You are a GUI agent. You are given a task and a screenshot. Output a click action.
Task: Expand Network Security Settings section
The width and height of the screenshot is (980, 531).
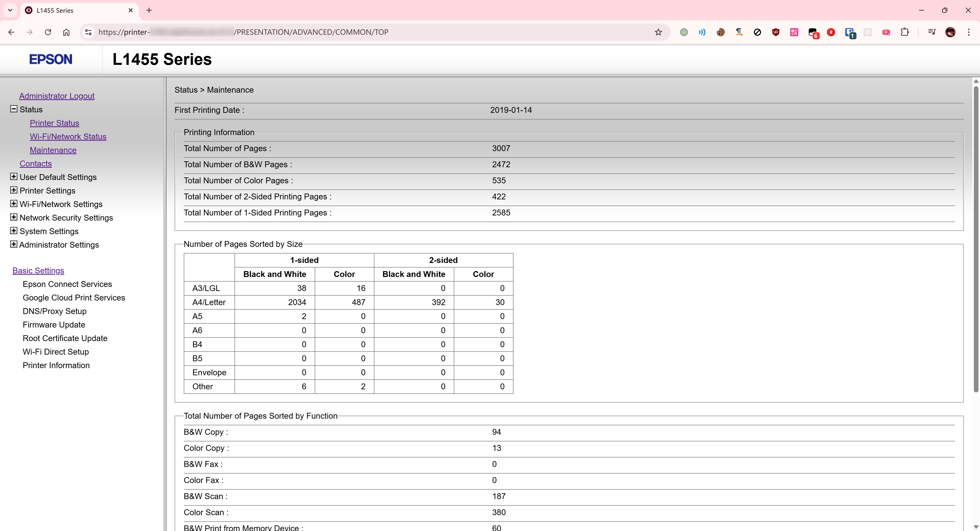click(14, 217)
